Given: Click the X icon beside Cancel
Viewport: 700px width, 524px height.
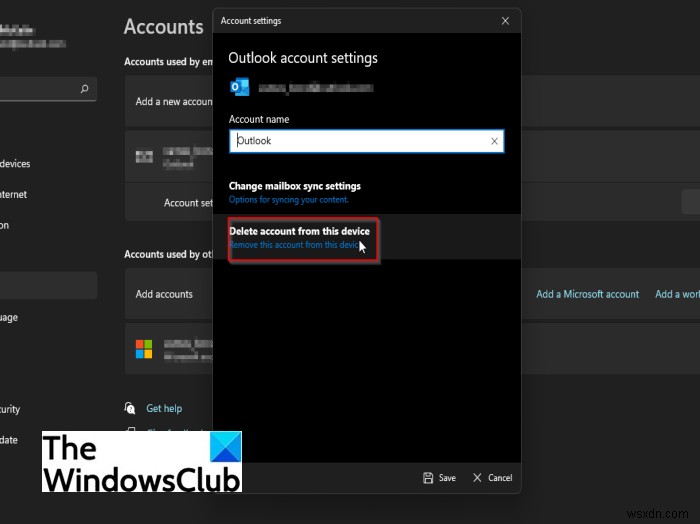Looking at the screenshot, I should (477, 478).
